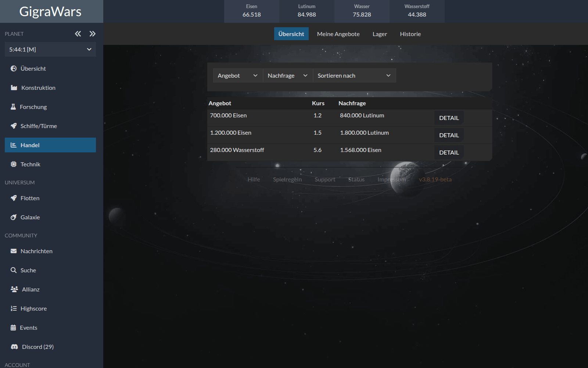
Task: Open DETAIL for 1.200.000 Eisen offer
Action: 449,135
